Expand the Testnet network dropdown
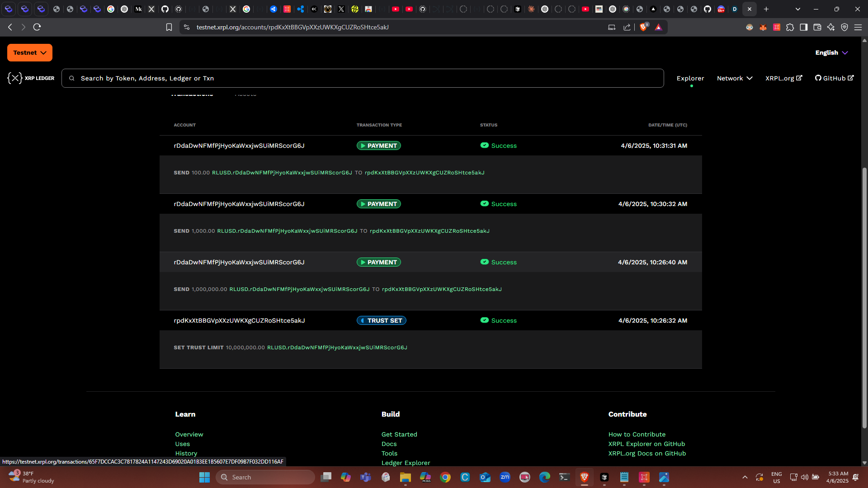 pyautogui.click(x=30, y=53)
